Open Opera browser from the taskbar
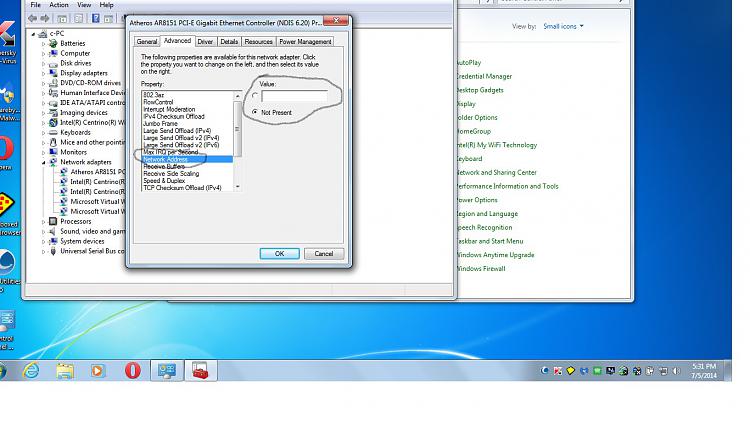 132,371
